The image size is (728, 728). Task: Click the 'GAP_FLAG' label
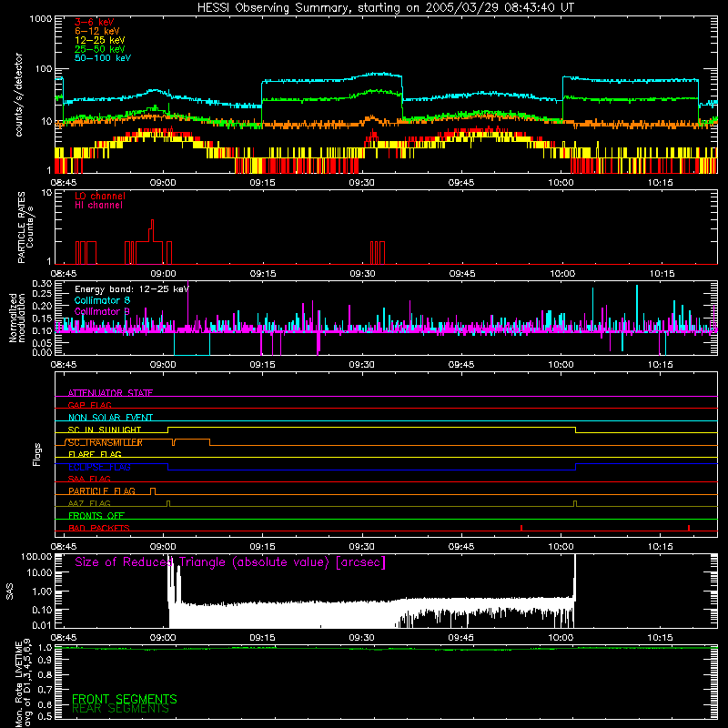click(x=89, y=405)
